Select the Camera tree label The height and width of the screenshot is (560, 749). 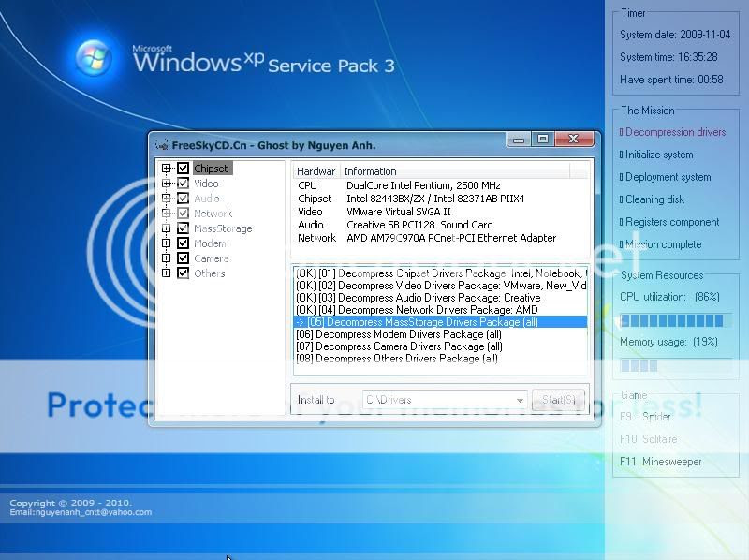coord(212,258)
